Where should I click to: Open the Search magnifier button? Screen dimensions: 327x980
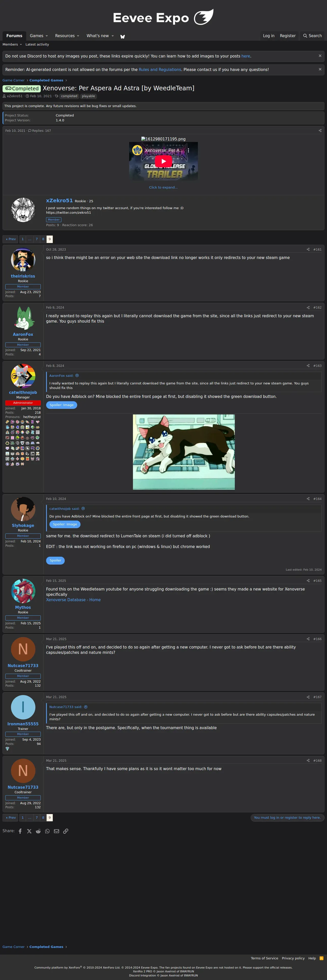point(312,36)
